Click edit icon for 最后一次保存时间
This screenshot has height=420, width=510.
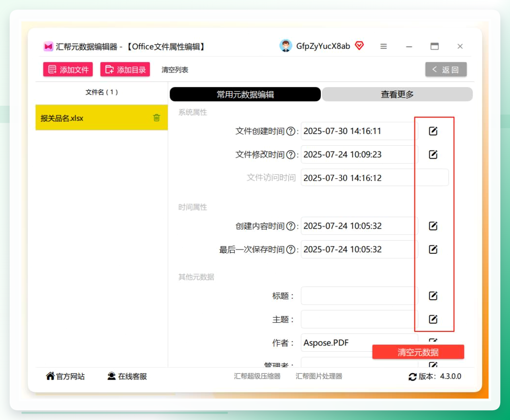pos(433,249)
